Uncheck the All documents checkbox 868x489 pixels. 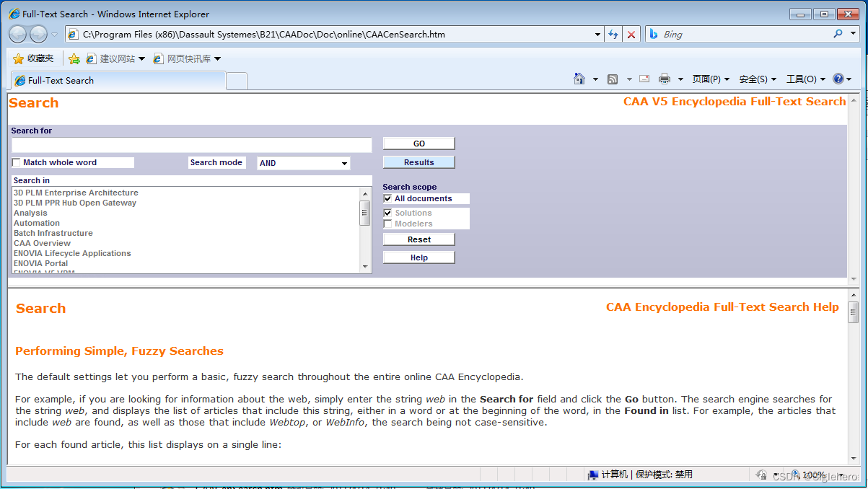(388, 199)
